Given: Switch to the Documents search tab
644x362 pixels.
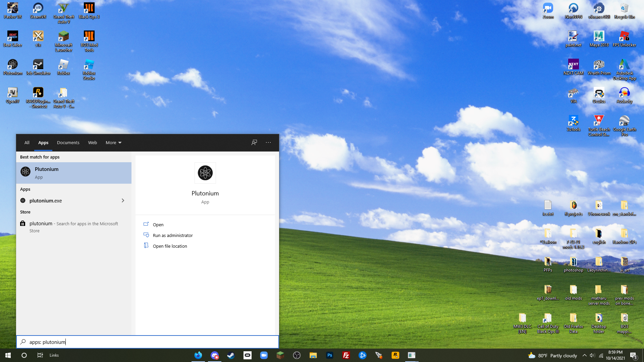Looking at the screenshot, I should (x=68, y=142).
